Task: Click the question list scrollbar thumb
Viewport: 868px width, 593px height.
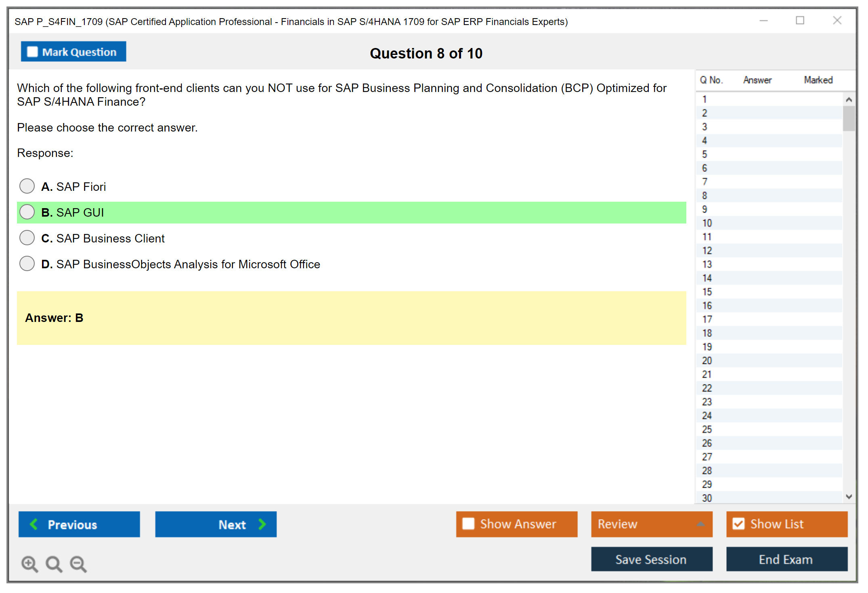Action: click(849, 119)
